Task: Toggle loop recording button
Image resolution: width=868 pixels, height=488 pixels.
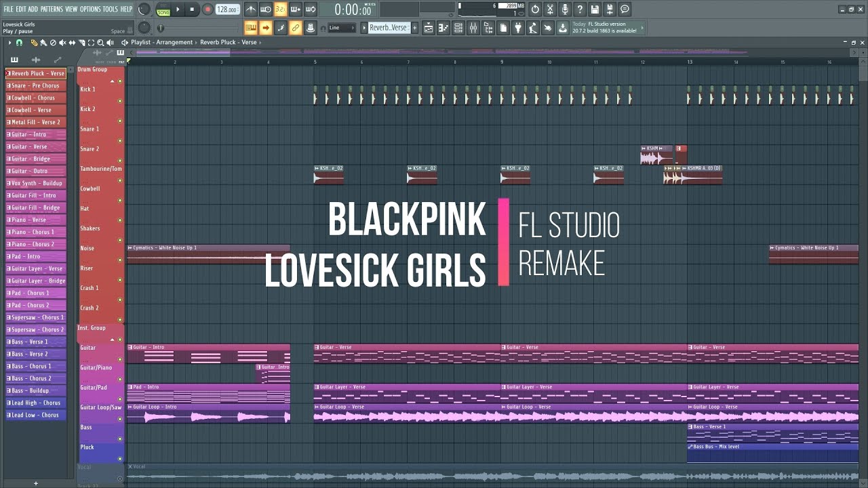Action: (x=311, y=9)
